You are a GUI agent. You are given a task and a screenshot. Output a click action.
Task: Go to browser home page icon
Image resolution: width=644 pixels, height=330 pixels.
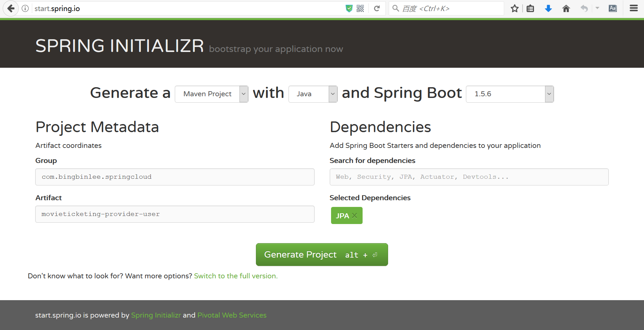coord(566,8)
